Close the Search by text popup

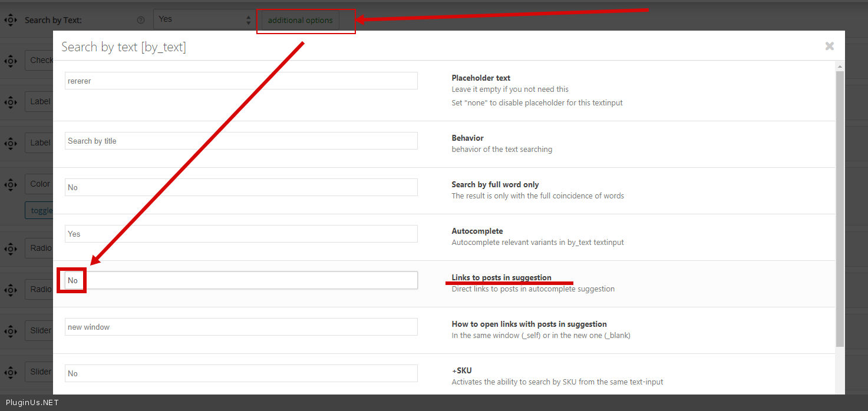pyautogui.click(x=830, y=46)
